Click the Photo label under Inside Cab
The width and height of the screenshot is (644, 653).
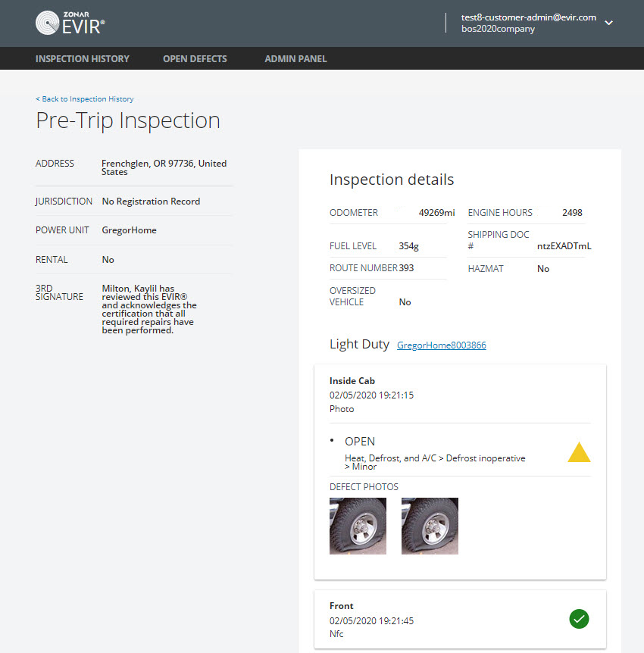[342, 409]
